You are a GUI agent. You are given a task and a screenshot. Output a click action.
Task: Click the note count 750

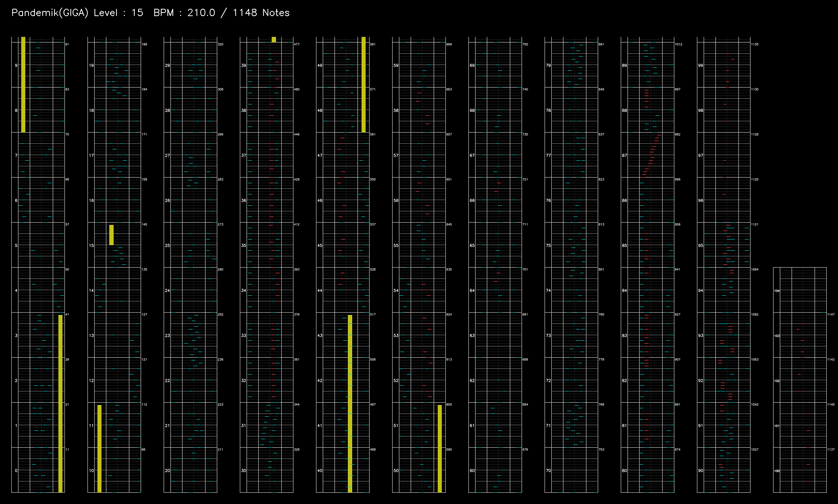(525, 45)
